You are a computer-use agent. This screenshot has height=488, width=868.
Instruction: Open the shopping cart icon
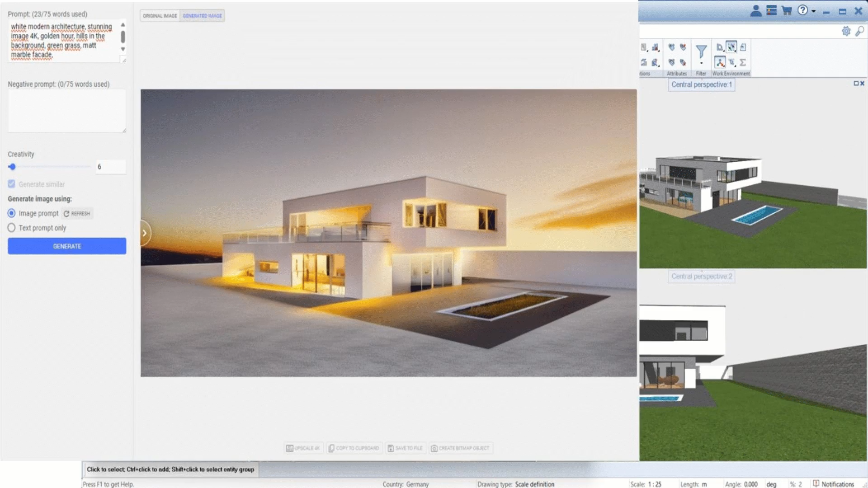point(787,11)
